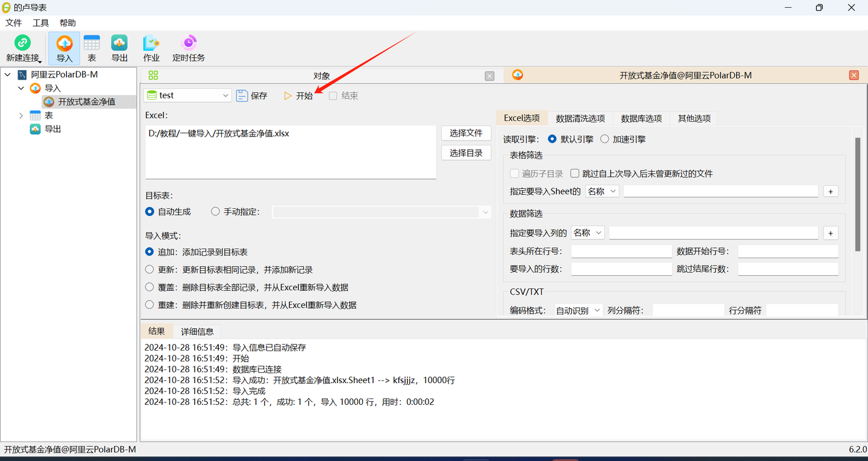Viewport: 868px width, 461px height.
Task: Open the Sheet 名称 dropdown
Action: pyautogui.click(x=602, y=191)
